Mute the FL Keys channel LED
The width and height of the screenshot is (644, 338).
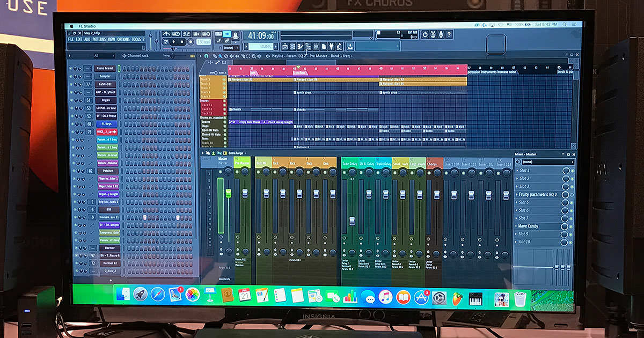tap(72, 124)
